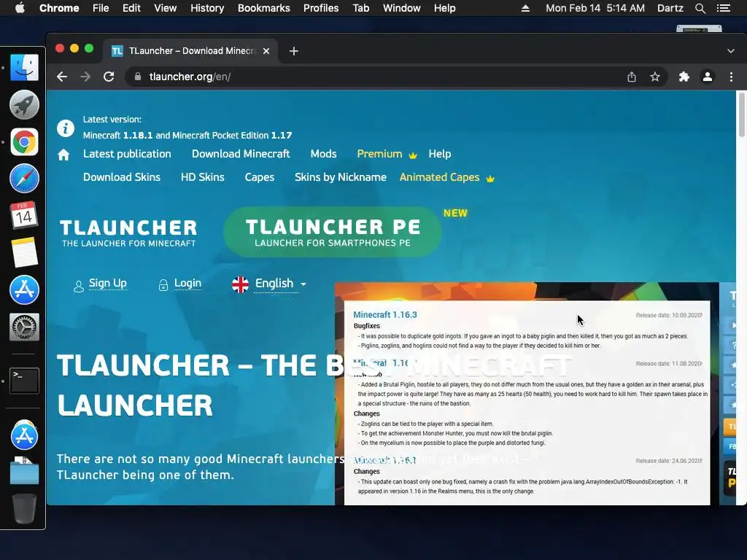Click the App Store icon above System Preferences

point(24,289)
